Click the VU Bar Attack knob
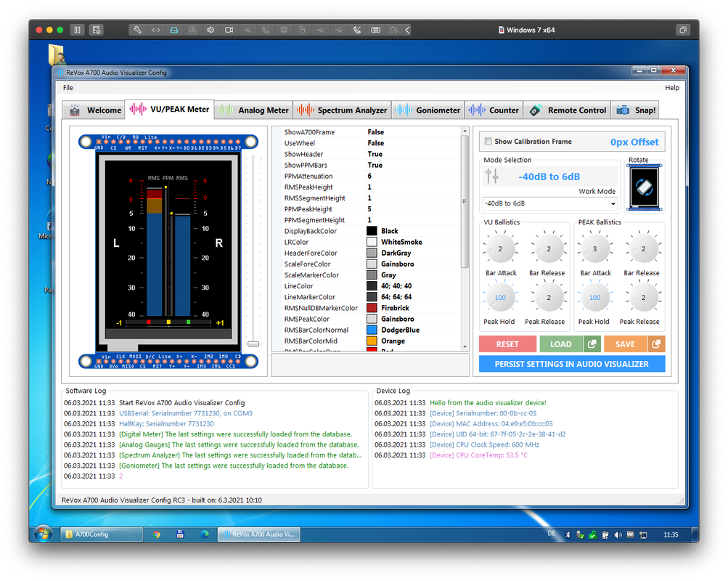The width and height of the screenshot is (728, 581). point(500,249)
